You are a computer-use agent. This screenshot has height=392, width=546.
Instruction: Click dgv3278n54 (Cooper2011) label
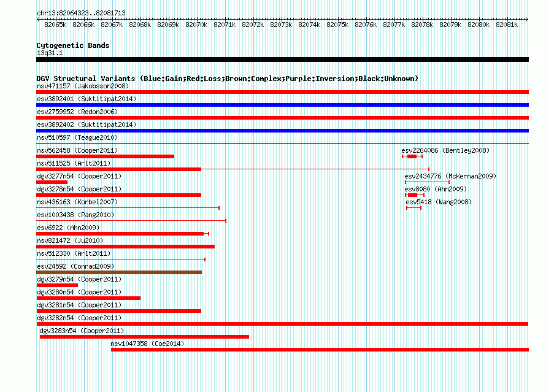click(79, 189)
